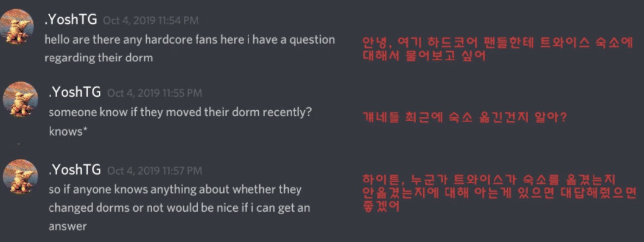
Task: Click red Korean text starting '하이튼, 누군가 트와이스가'
Action: point(498,193)
